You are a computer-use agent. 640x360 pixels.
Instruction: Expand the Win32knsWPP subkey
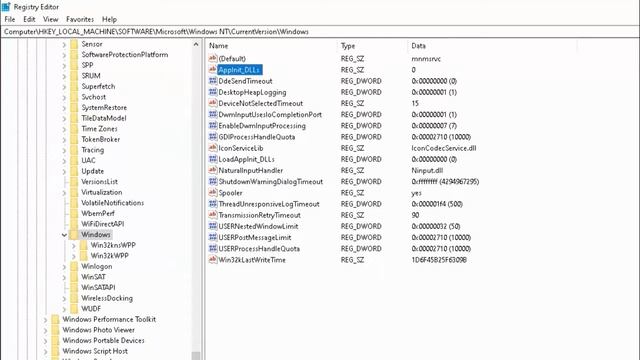[73, 245]
